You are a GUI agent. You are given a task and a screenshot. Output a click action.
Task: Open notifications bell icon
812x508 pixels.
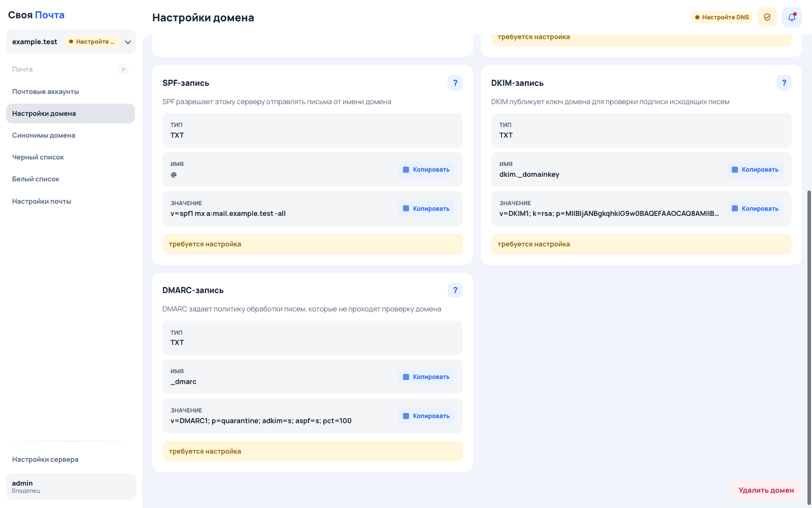792,17
